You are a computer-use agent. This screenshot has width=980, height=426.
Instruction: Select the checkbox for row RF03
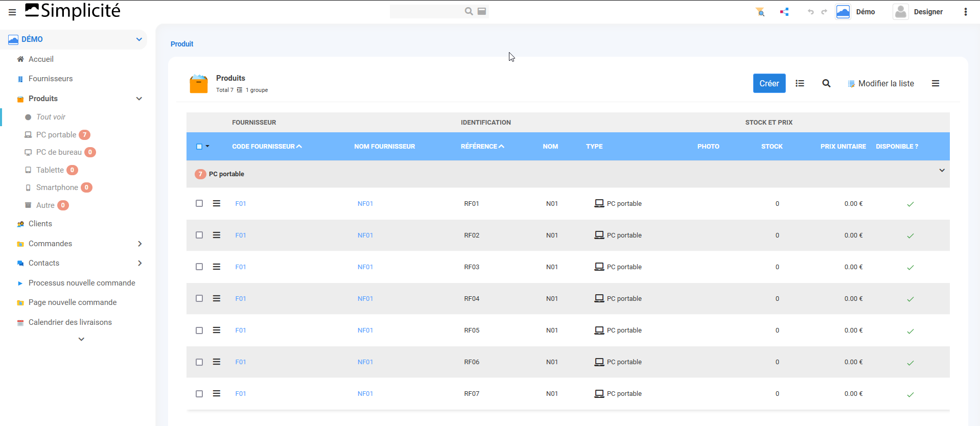(x=199, y=267)
